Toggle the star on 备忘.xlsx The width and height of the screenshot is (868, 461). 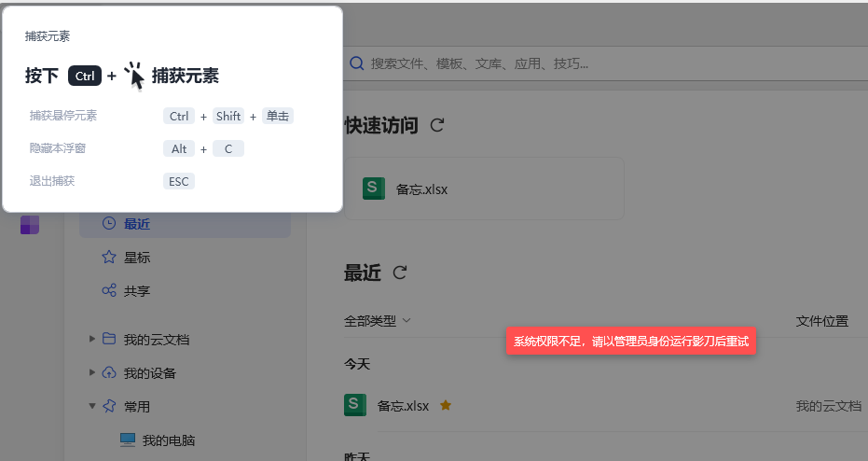(x=446, y=406)
